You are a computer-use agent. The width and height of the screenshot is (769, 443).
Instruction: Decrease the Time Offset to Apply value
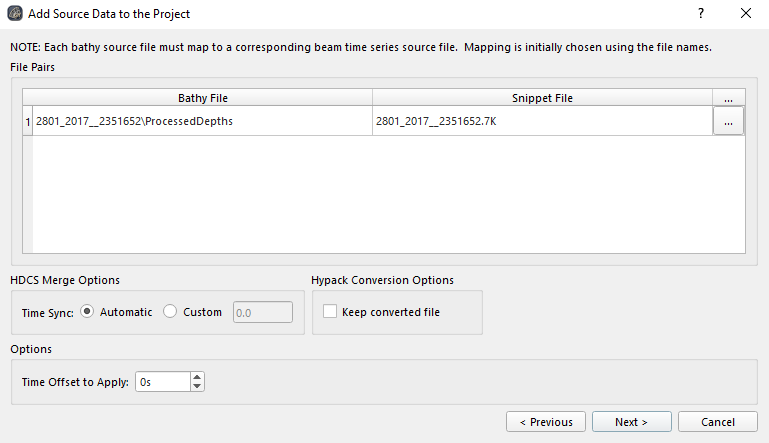tap(197, 386)
